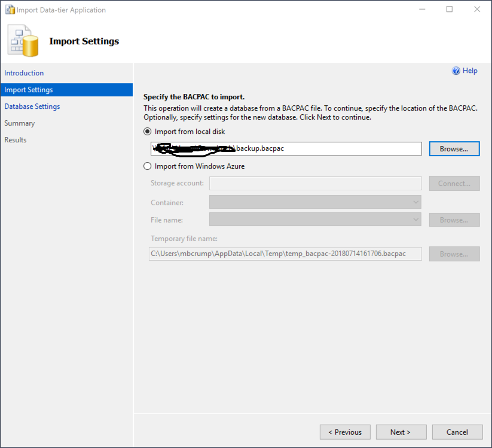Cancel the import wizard
Image resolution: width=492 pixels, height=448 pixels.
click(x=457, y=432)
